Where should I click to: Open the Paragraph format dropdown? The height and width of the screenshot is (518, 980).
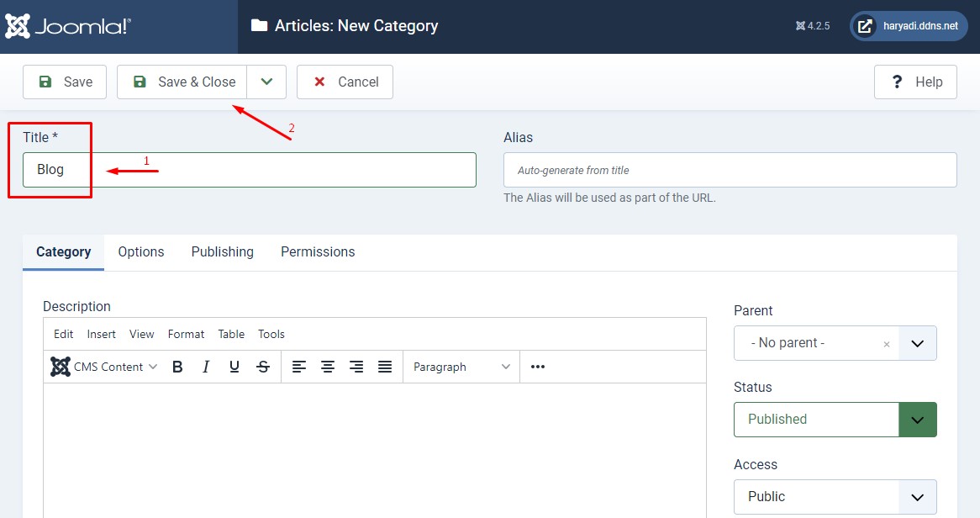[x=461, y=367]
